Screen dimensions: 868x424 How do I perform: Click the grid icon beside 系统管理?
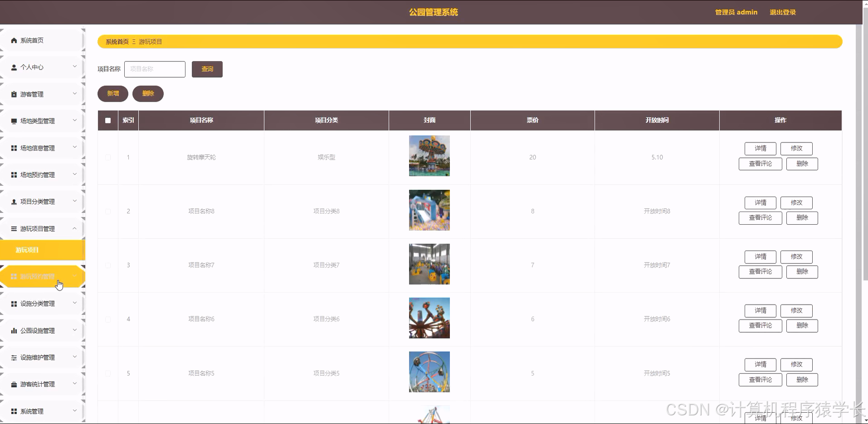tap(14, 411)
